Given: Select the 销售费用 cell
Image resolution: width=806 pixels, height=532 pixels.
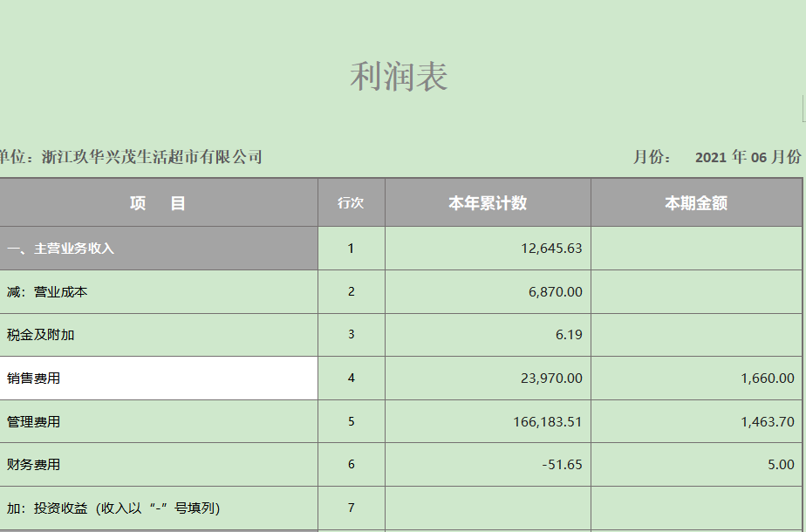Looking at the screenshot, I should coord(159,379).
